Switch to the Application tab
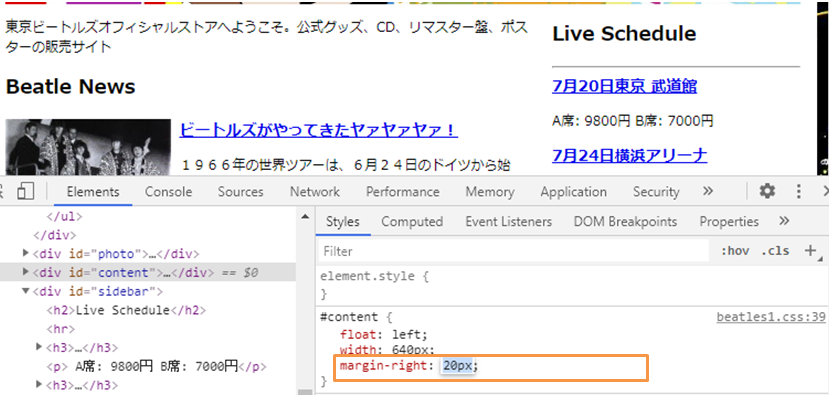 (574, 191)
